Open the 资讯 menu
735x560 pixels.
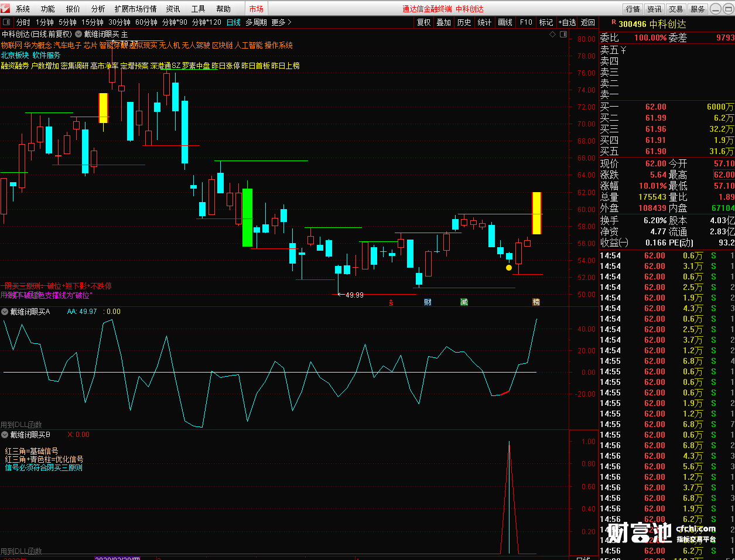173,9
